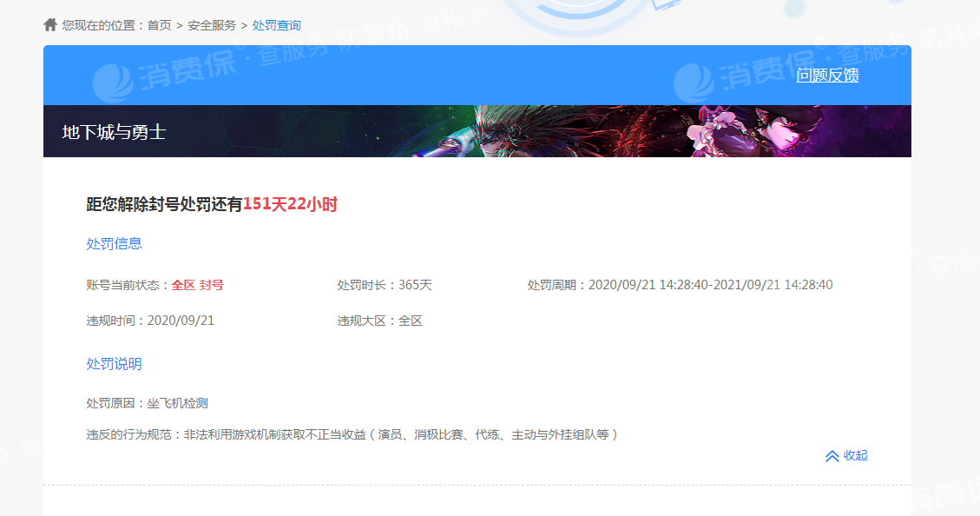This screenshot has height=516, width=980.
Task: Click the 地下城与勇士 game banner
Action: pos(477,130)
